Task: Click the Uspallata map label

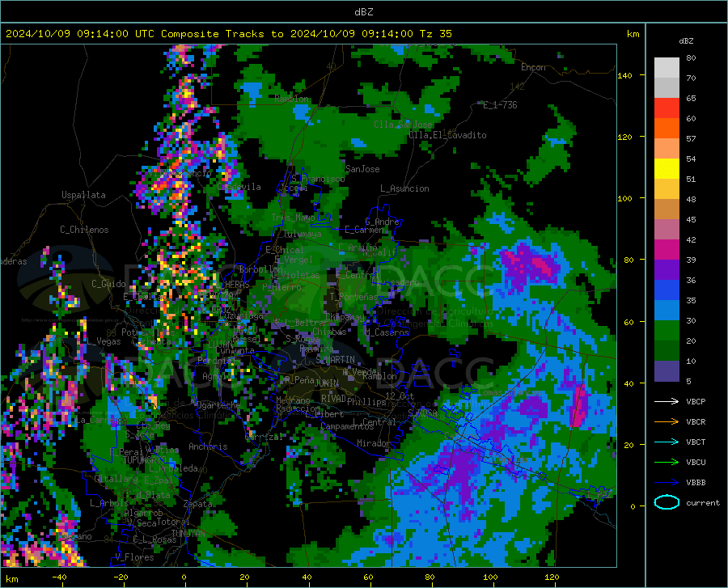Action: click(83, 195)
